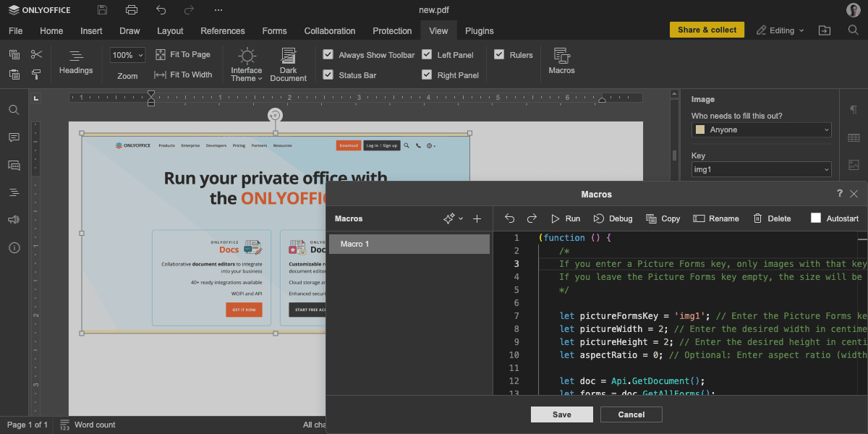This screenshot has height=434, width=868.
Task: Switch to the Plugins tab
Action: 480,30
